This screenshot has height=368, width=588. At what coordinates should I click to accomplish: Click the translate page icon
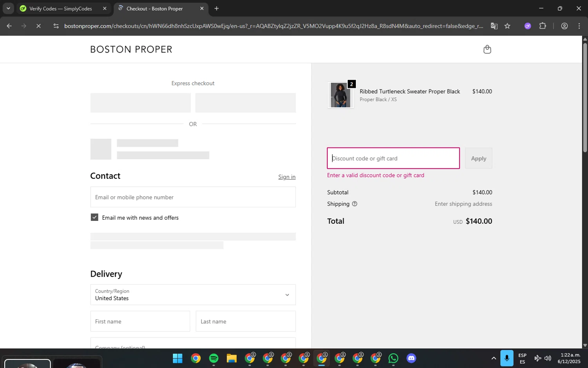pos(494,26)
